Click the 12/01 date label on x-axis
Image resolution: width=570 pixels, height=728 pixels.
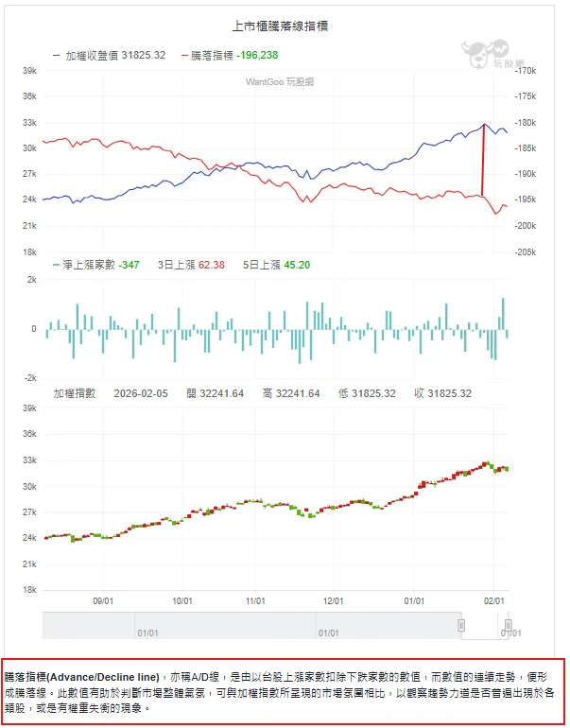coord(332,600)
